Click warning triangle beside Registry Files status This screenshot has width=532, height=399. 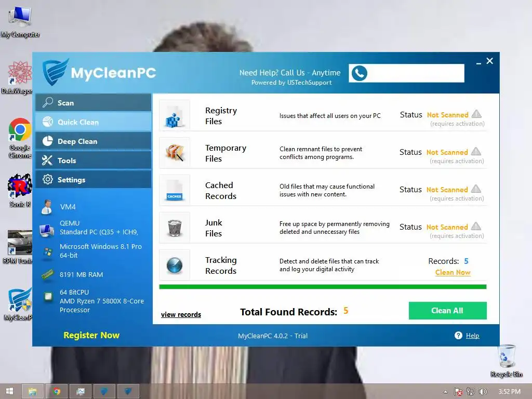tap(476, 114)
